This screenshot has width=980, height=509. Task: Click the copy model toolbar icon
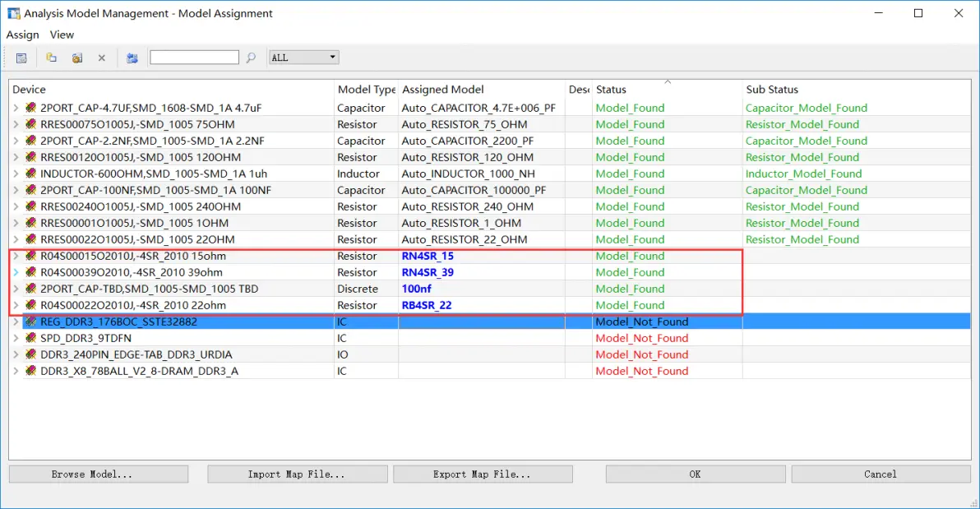pos(51,58)
